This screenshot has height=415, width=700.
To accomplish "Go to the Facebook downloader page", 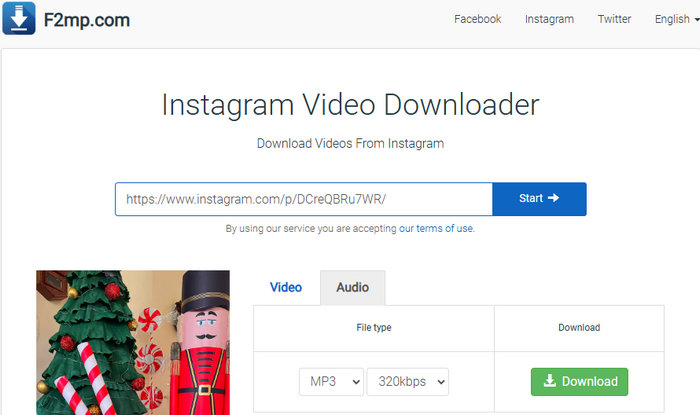I will (477, 19).
